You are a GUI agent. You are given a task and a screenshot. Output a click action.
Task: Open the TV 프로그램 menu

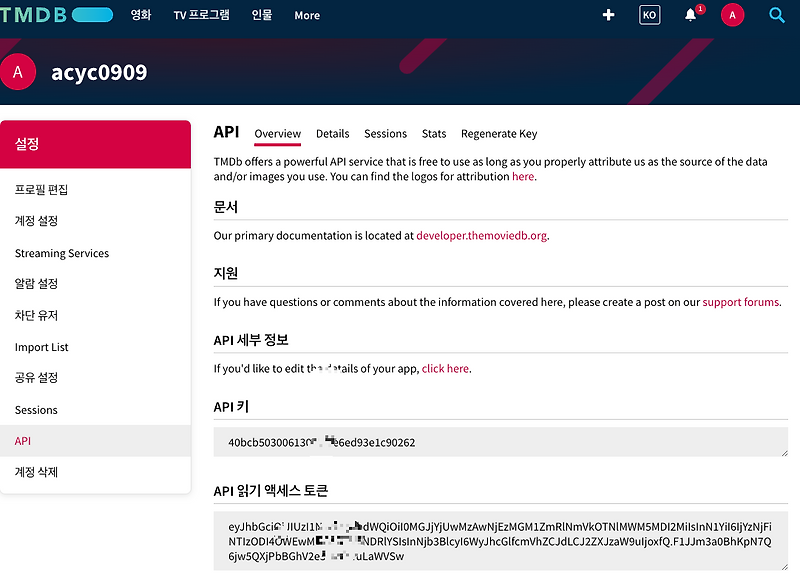click(x=202, y=15)
